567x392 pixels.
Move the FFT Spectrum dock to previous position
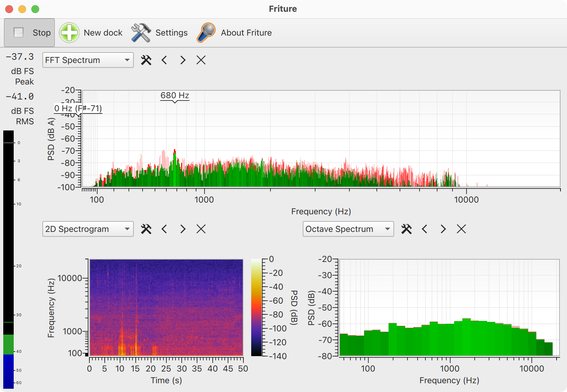pos(164,60)
